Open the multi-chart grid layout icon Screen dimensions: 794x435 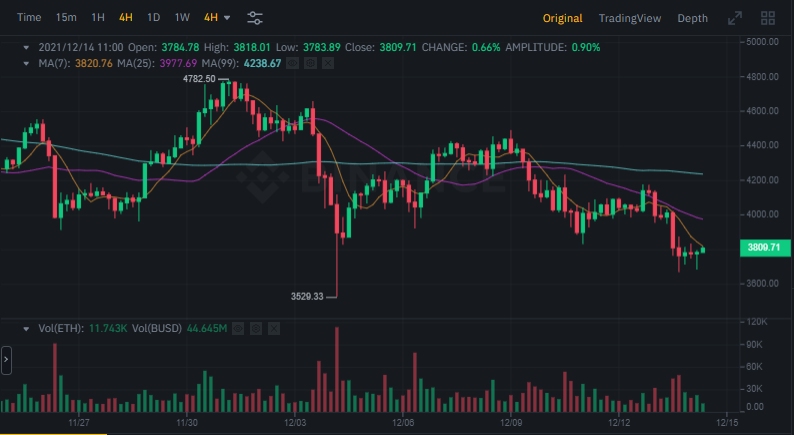click(x=768, y=18)
